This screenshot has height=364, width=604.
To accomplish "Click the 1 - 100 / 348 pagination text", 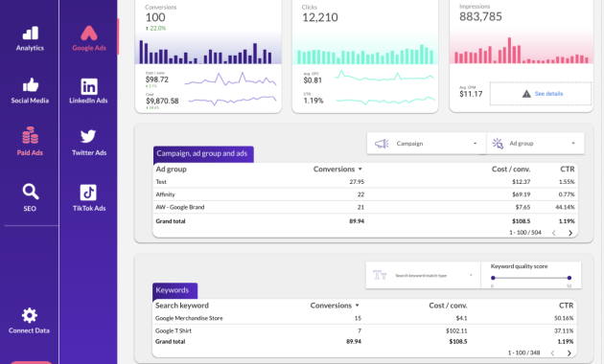I will click(523, 353).
